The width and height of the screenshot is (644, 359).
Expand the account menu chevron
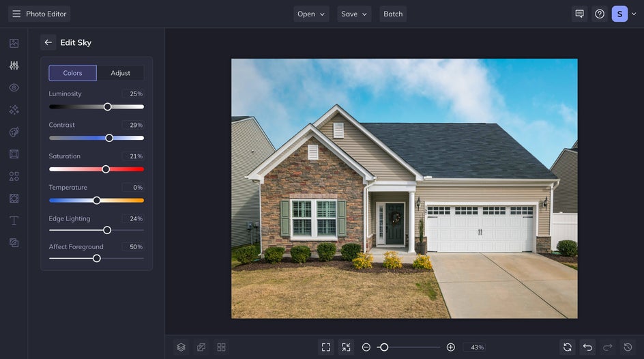click(x=634, y=14)
